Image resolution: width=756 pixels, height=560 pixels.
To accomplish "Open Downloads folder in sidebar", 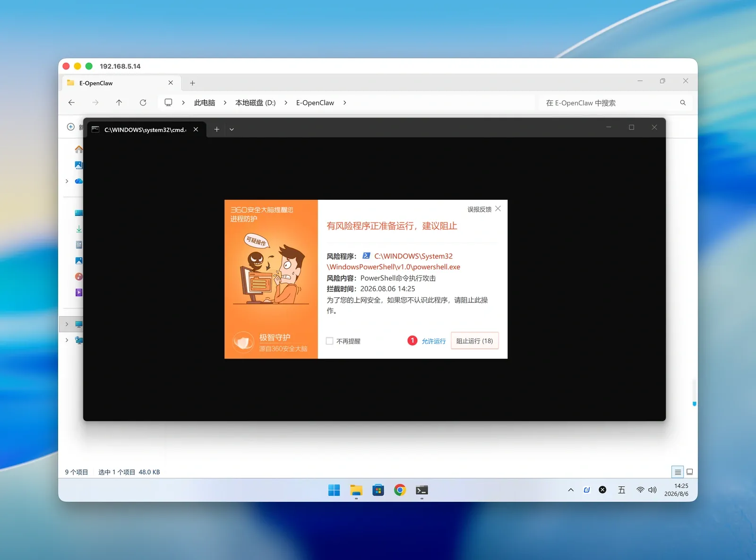I will (79, 229).
